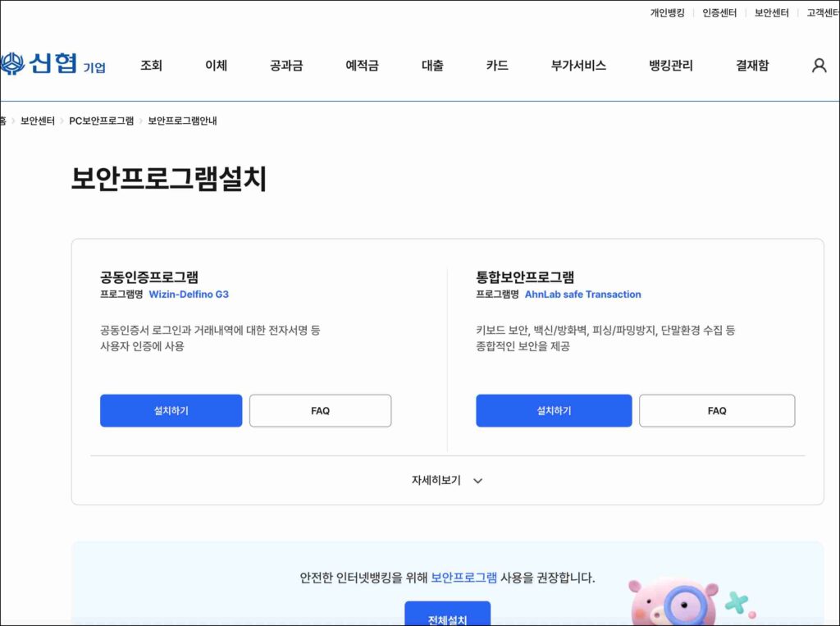The width and height of the screenshot is (840, 626).
Task: Select the 공과금 menu item
Action: pos(286,66)
